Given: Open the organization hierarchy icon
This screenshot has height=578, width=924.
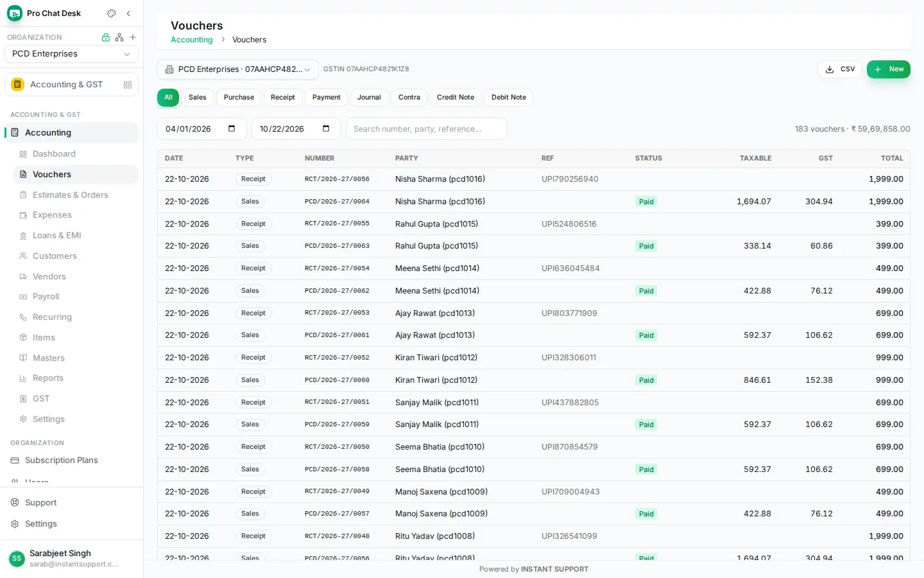Looking at the screenshot, I should coord(119,37).
